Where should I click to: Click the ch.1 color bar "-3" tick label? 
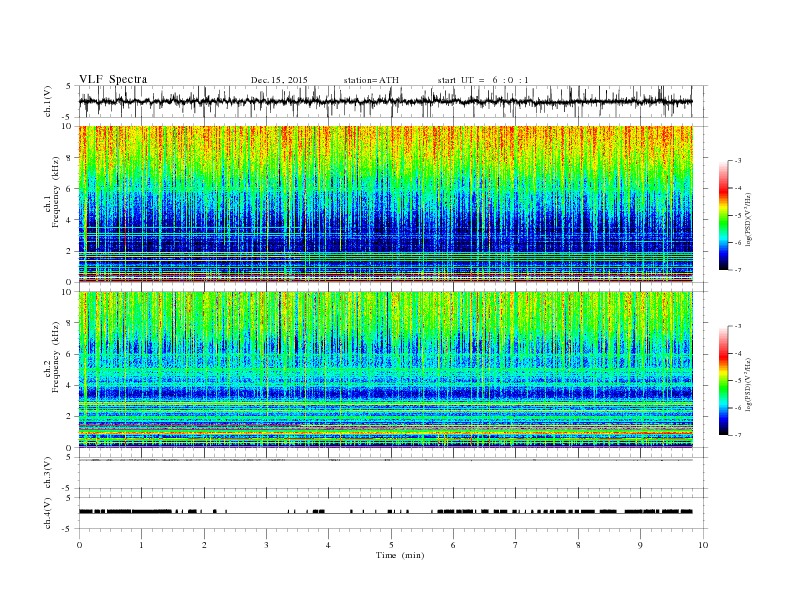pyautogui.click(x=737, y=161)
